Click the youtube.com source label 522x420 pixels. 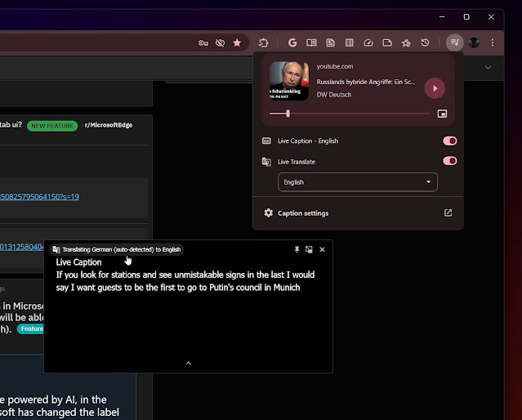tap(335, 66)
